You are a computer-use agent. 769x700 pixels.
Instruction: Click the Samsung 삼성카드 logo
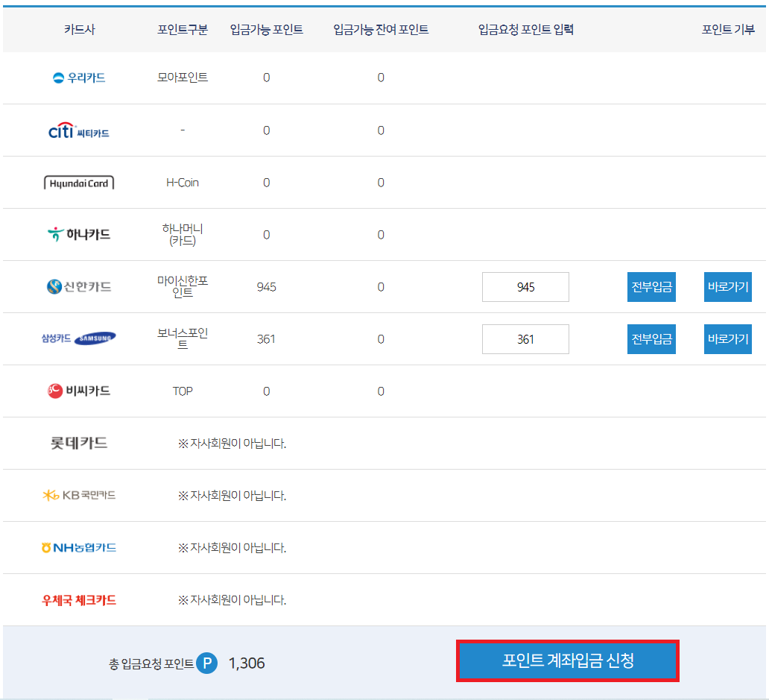77,338
